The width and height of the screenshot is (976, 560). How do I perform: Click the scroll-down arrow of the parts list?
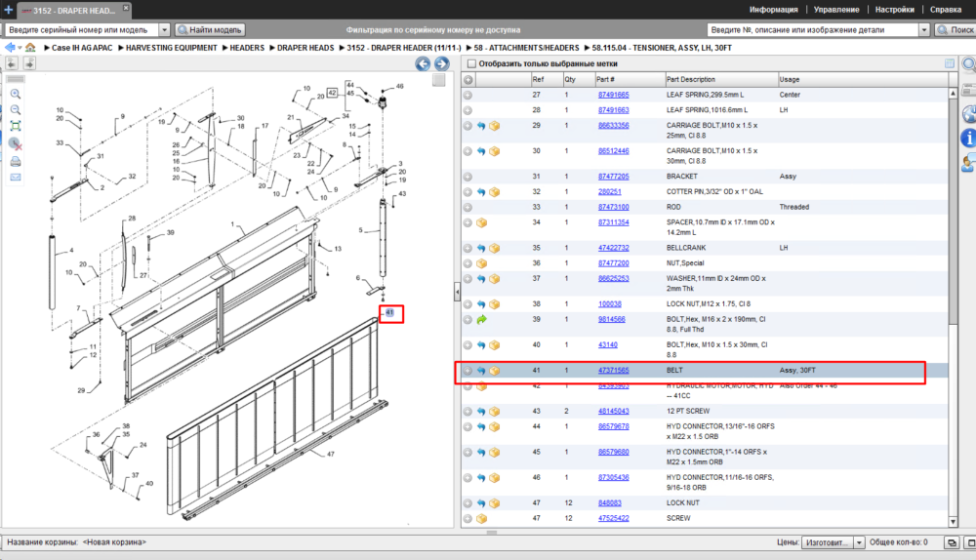click(953, 522)
